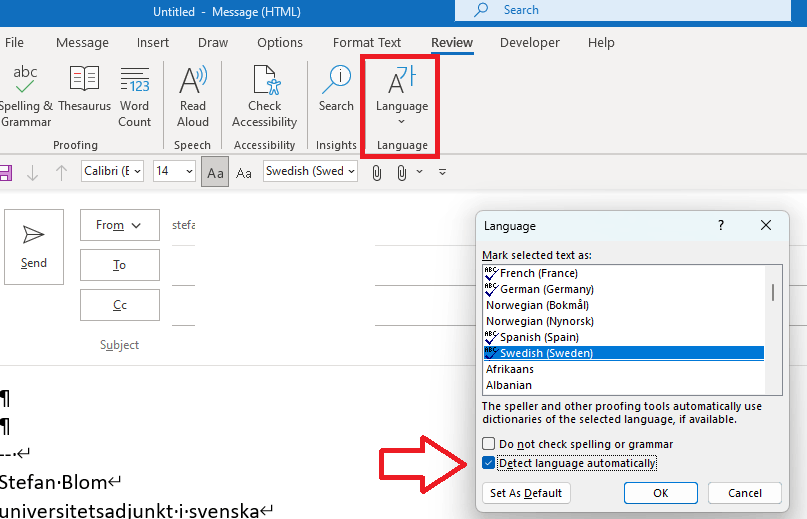807x519 pixels.
Task: Run Check Accessibility
Action: 265,96
